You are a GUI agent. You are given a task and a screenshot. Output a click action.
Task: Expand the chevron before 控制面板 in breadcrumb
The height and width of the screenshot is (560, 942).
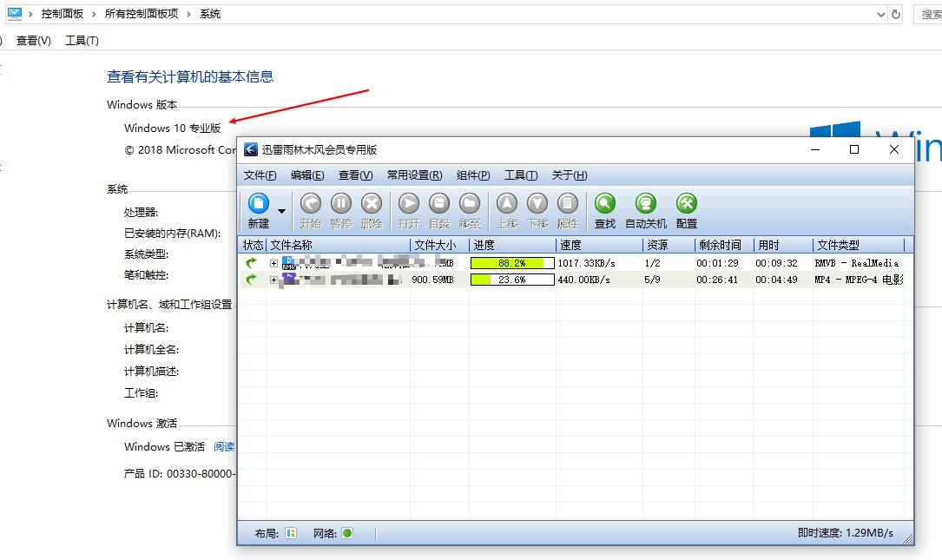tap(30, 14)
